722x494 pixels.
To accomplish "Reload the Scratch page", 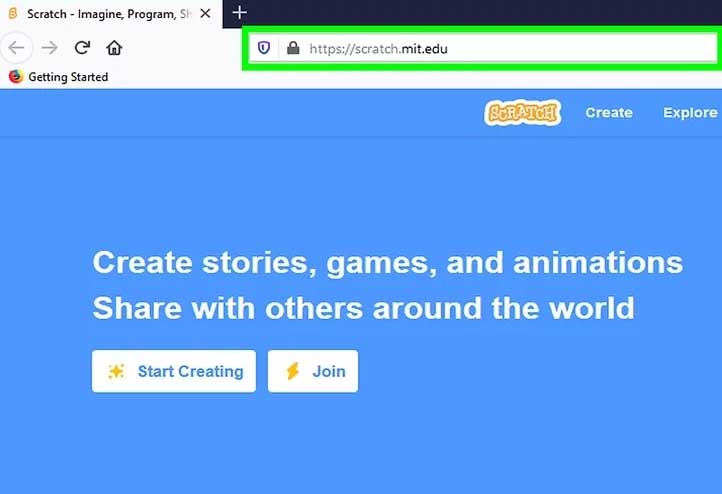I will click(82, 48).
